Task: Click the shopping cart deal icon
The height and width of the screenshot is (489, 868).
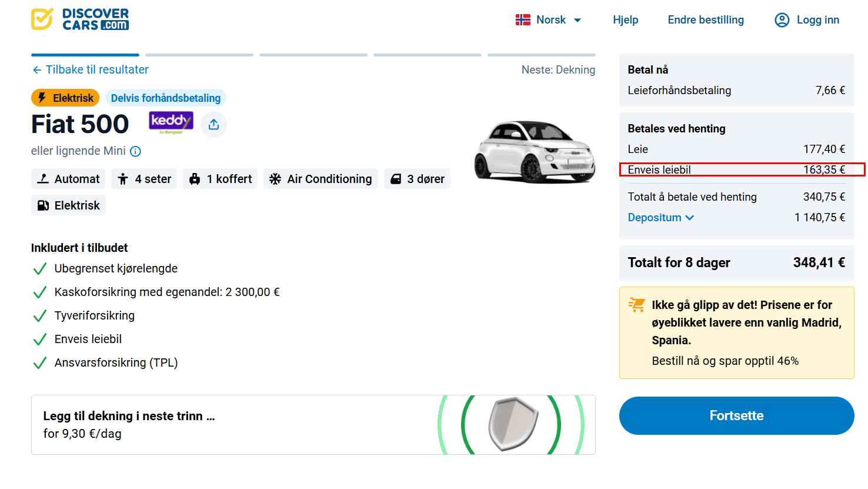Action: (x=637, y=304)
